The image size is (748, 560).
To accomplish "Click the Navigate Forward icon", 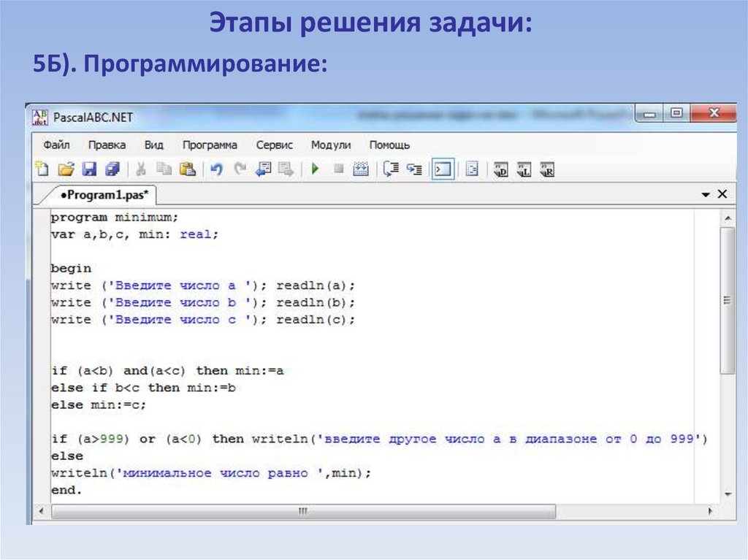I will (286, 169).
